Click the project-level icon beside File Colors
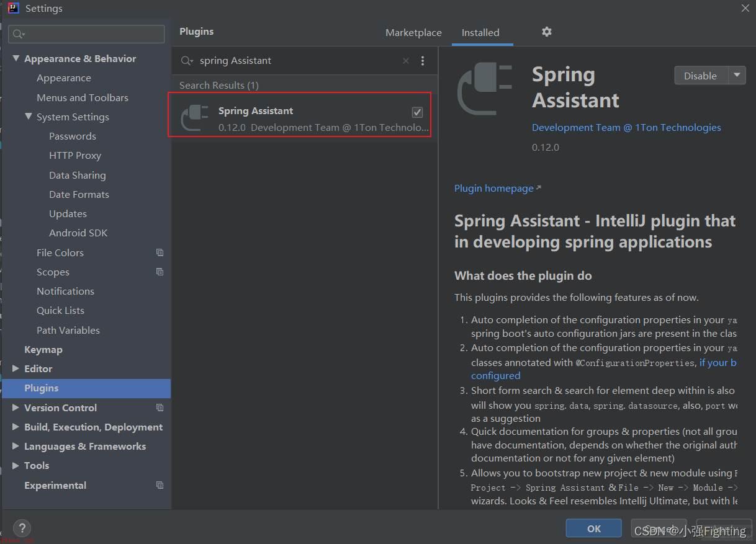 pyautogui.click(x=160, y=252)
